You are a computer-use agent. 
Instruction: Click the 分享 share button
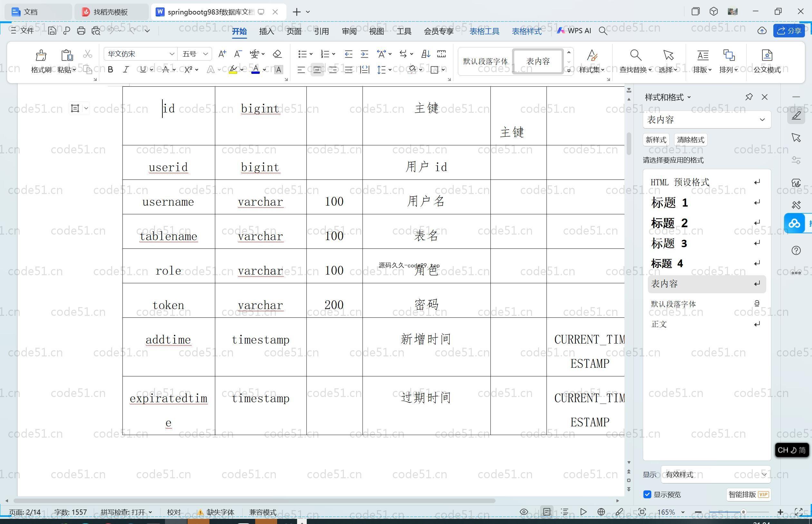(x=789, y=31)
